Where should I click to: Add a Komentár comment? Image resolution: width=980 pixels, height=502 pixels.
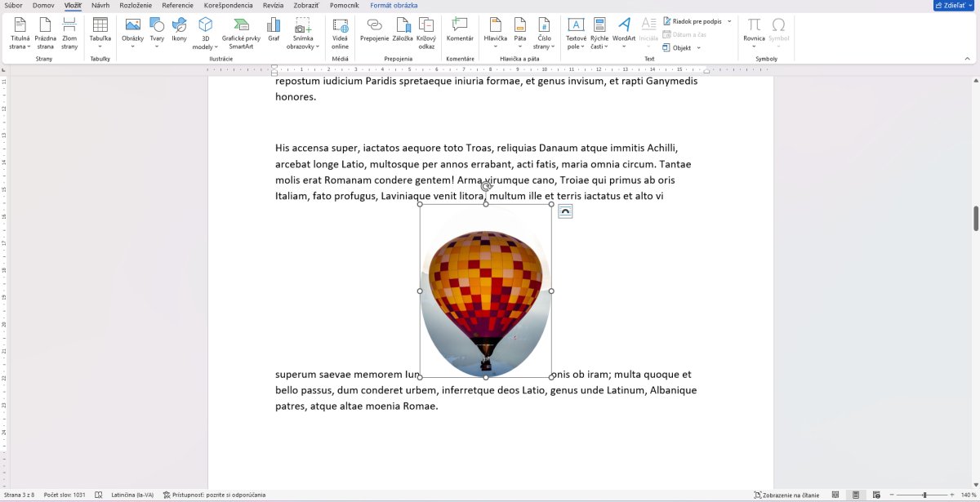pos(460,29)
